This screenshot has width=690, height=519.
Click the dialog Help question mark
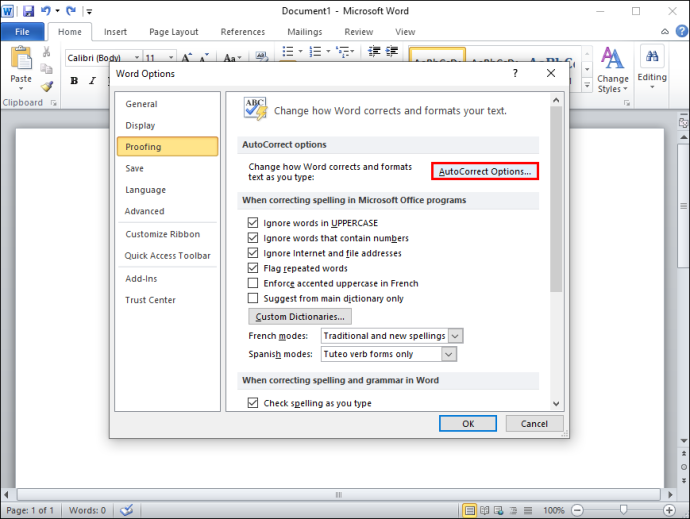pyautogui.click(x=515, y=74)
